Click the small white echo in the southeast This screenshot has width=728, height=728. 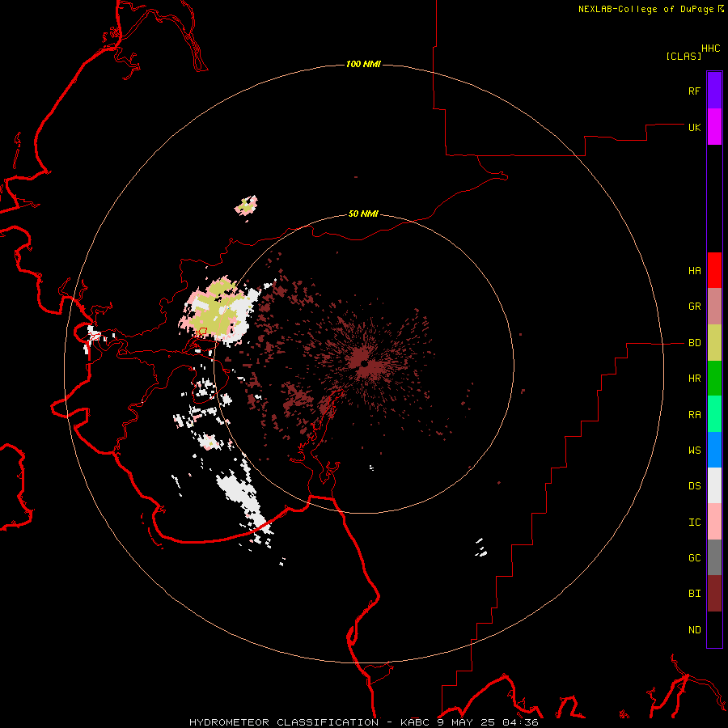click(481, 548)
